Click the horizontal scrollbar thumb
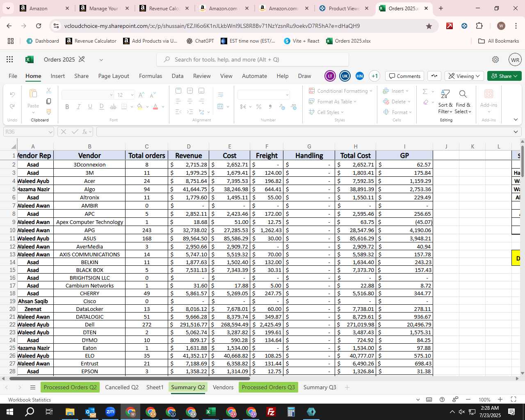 pos(130,378)
